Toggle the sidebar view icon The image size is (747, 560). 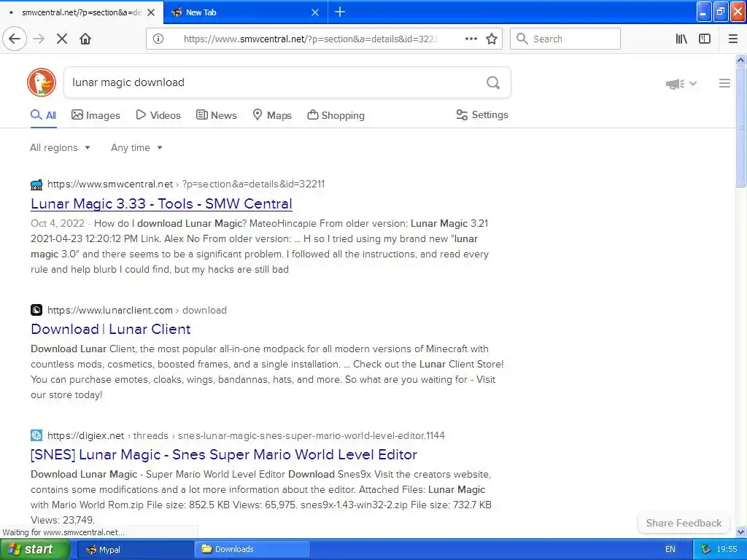coord(705,39)
